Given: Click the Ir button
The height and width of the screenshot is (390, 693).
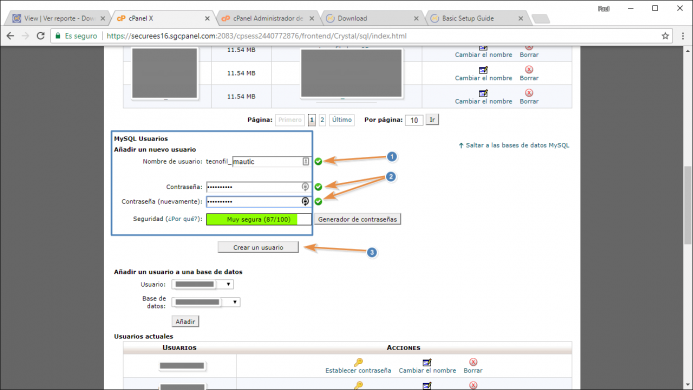Looking at the screenshot, I should [x=432, y=120].
